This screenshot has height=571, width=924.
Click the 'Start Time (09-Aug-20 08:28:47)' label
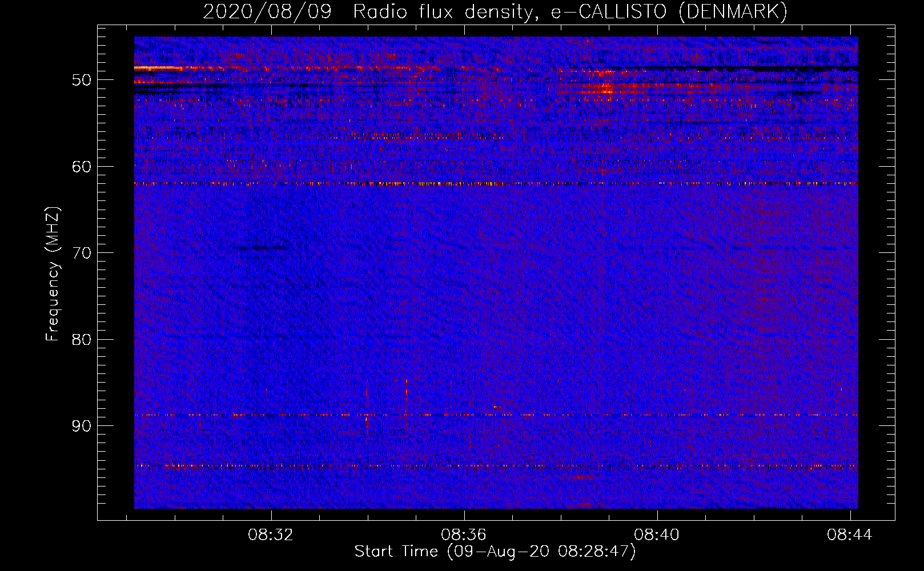pyautogui.click(x=495, y=552)
